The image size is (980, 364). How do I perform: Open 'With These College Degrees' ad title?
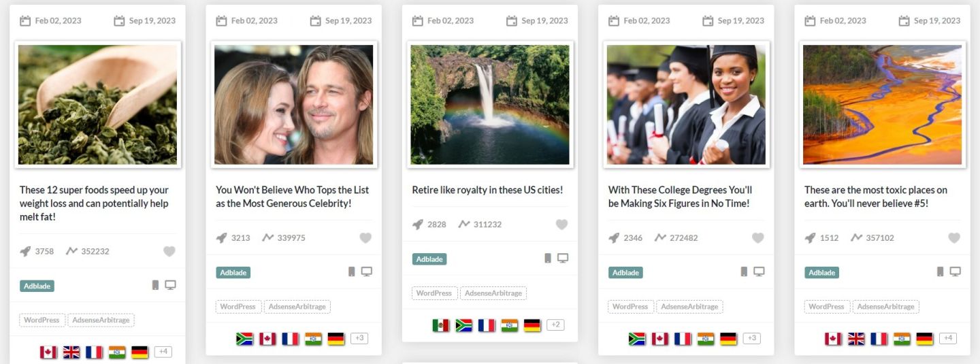(x=680, y=197)
